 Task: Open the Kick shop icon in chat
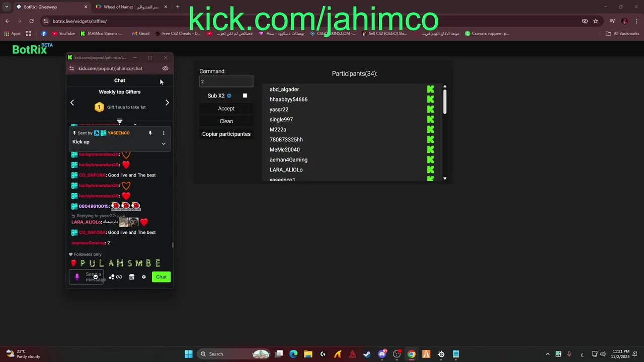tap(132, 277)
